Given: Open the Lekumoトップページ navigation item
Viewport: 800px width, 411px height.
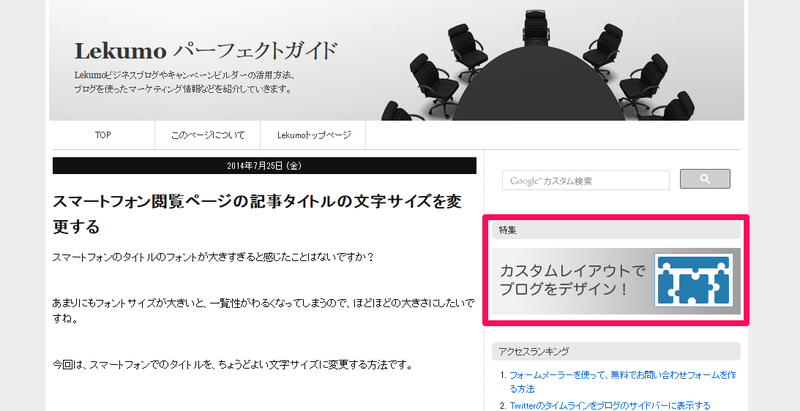Looking at the screenshot, I should coord(314,135).
